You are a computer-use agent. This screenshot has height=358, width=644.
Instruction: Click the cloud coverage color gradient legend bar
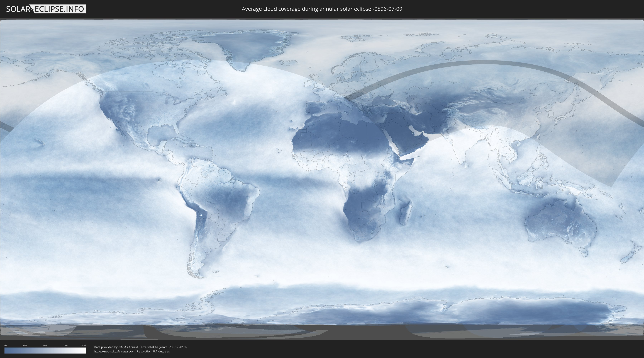pyautogui.click(x=45, y=350)
